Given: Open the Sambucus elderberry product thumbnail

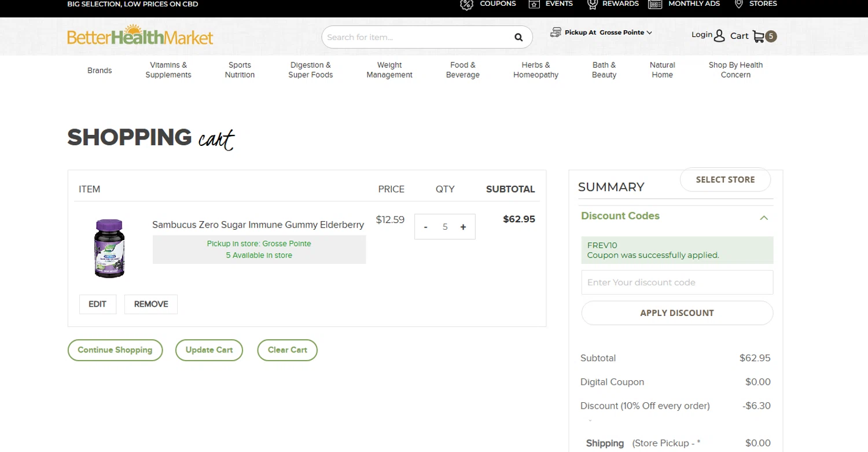Looking at the screenshot, I should 109,248.
